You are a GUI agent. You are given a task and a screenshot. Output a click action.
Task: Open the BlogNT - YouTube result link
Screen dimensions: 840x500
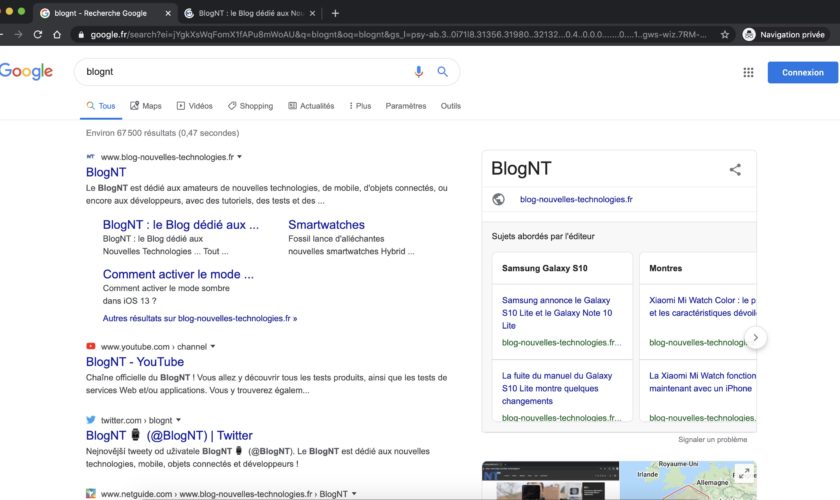click(135, 362)
